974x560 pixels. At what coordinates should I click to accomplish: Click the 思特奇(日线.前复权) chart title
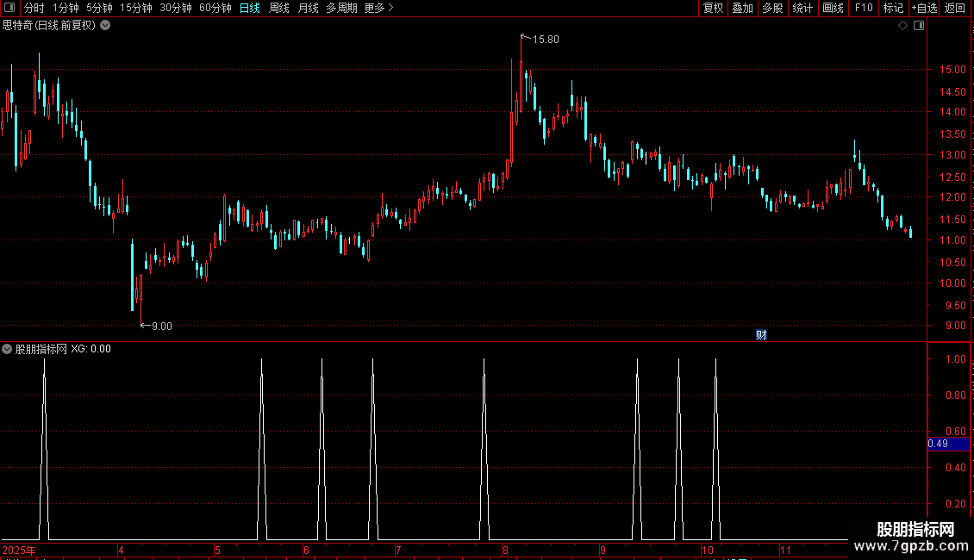click(49, 26)
